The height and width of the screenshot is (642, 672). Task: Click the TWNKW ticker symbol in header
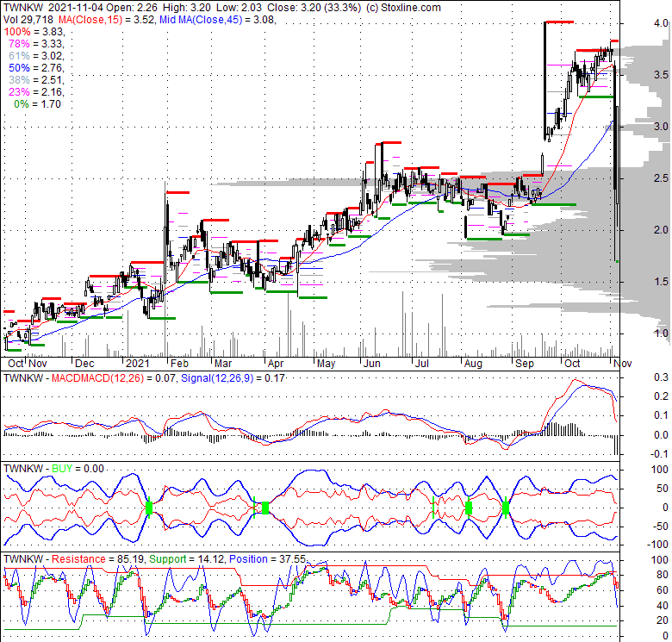pos(22,8)
